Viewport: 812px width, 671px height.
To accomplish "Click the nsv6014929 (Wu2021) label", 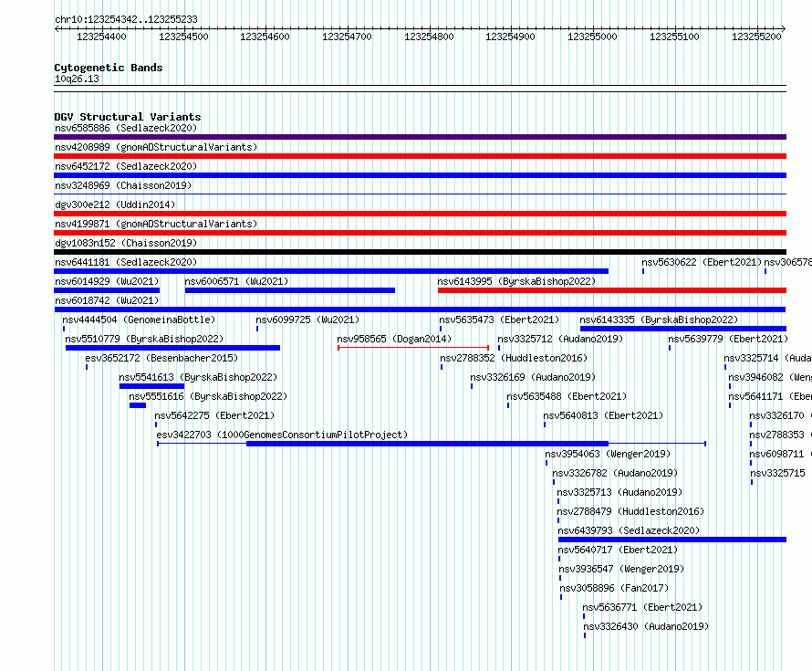I will 107,281.
